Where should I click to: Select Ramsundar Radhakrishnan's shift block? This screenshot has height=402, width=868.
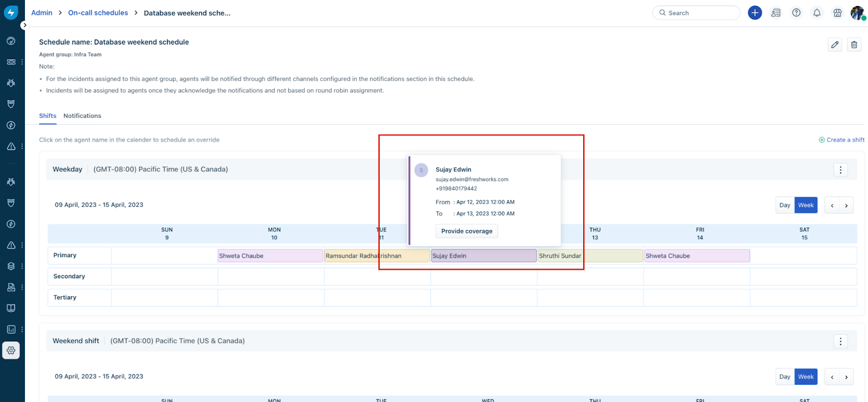click(377, 256)
